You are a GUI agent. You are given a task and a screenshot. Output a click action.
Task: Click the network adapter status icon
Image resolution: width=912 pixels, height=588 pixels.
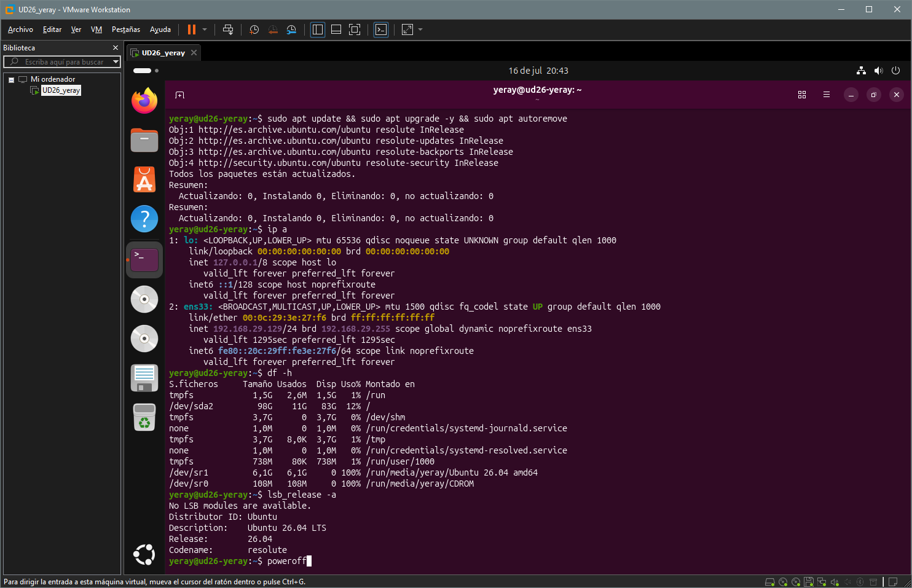[822, 582]
